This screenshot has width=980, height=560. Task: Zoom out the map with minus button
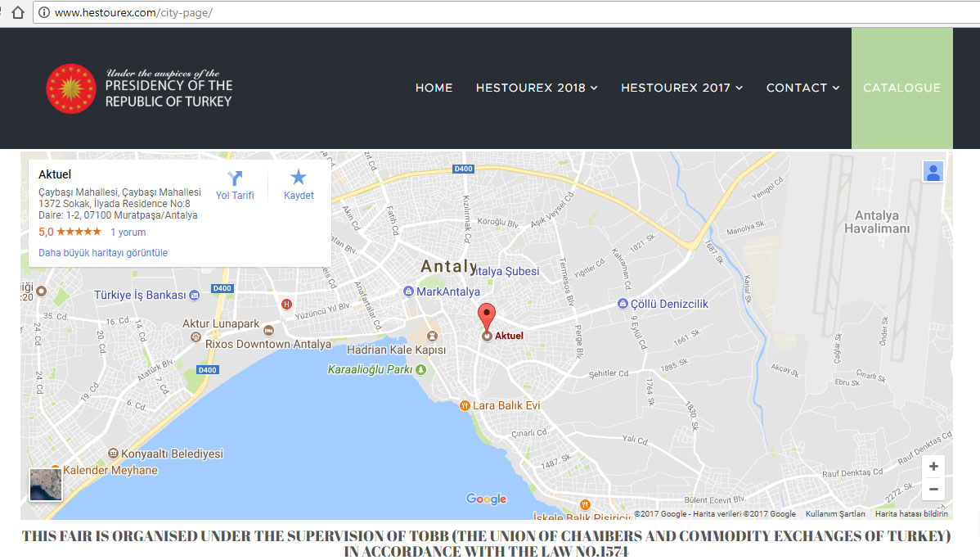(933, 490)
